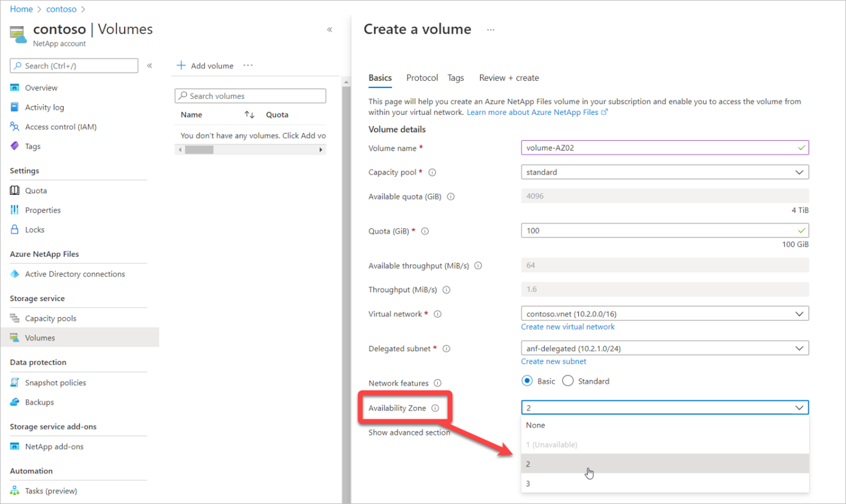Focus the Search volumes field
Image resolution: width=846 pixels, height=504 pixels.
point(250,96)
